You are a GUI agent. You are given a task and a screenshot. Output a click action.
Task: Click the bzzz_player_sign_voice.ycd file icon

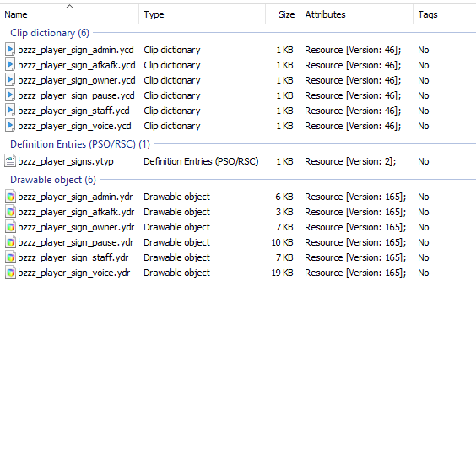coord(10,126)
